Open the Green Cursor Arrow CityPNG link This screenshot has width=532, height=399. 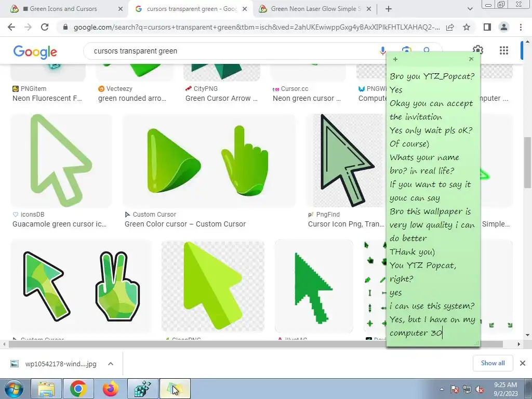pos(221,98)
